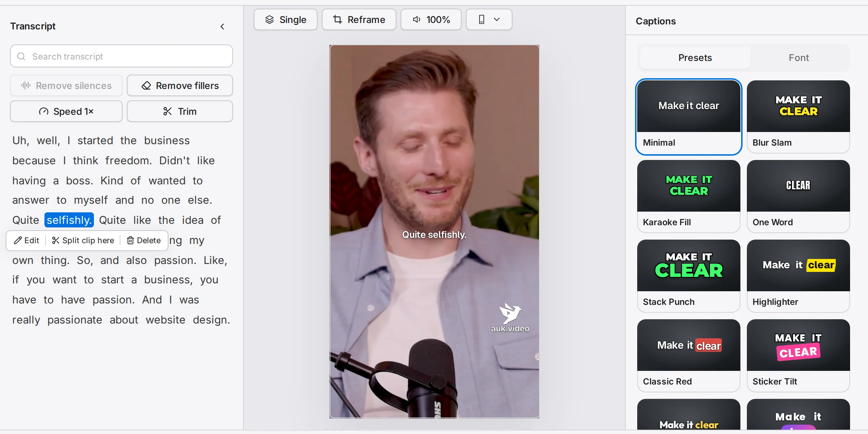
Task: Click the highlighted word 'selfishly.' in transcript
Action: click(x=69, y=220)
